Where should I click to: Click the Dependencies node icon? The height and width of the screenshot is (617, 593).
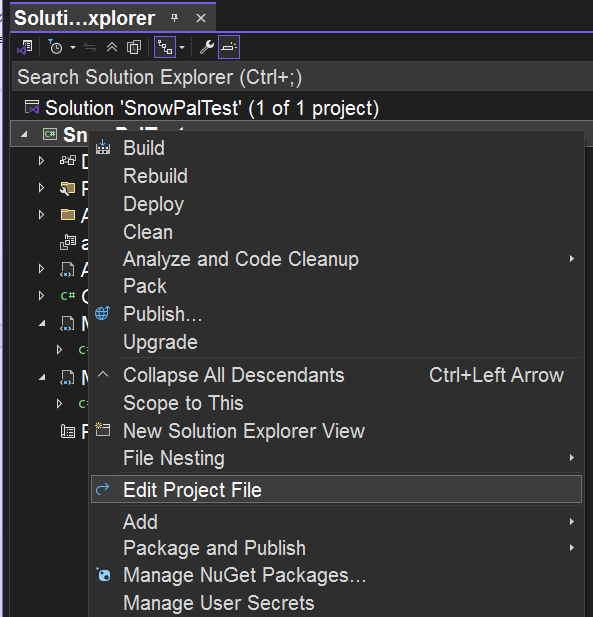pyautogui.click(x=68, y=161)
